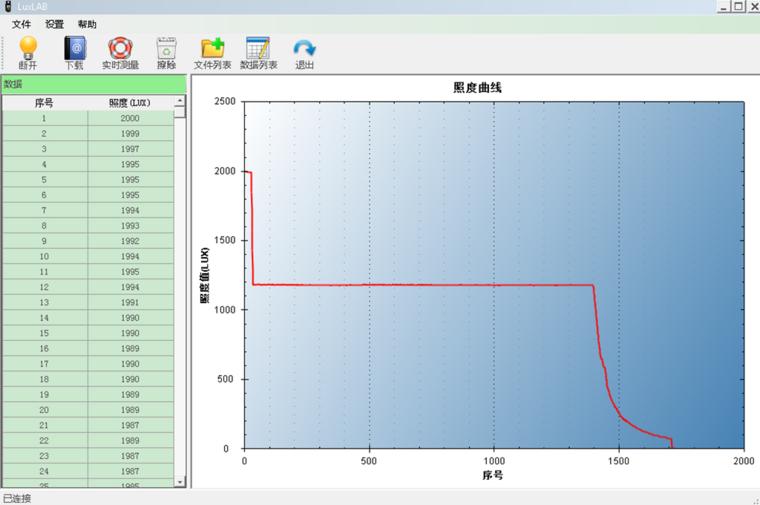Screen dimensions: 760x505
Task: Click serial number 17 in the table
Action: [x=44, y=364]
